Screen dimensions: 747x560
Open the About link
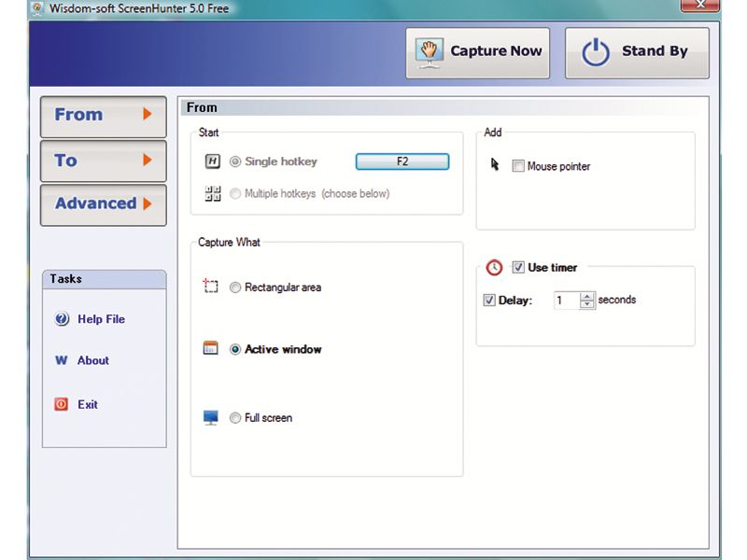92,360
